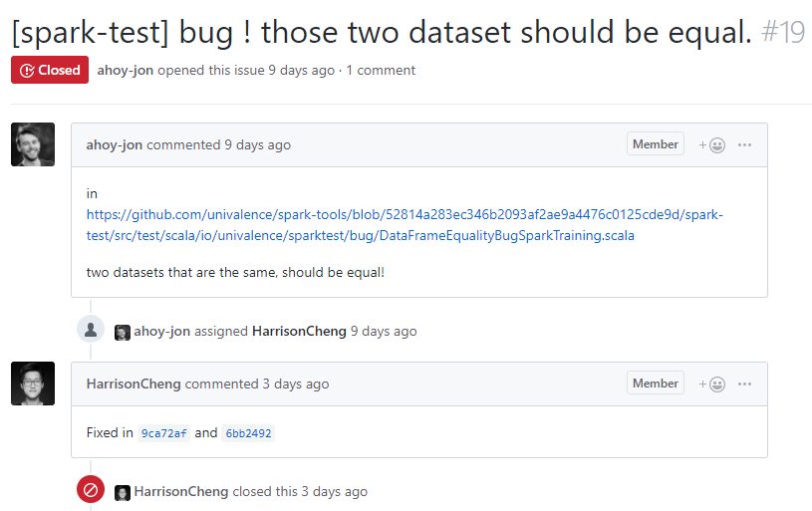Open commit 6bb2492

tap(248, 433)
